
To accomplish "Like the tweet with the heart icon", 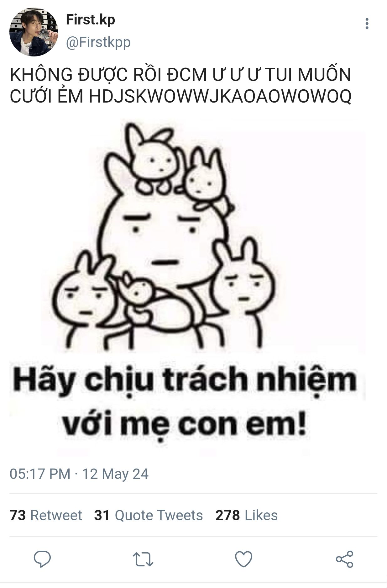I will click(243, 559).
